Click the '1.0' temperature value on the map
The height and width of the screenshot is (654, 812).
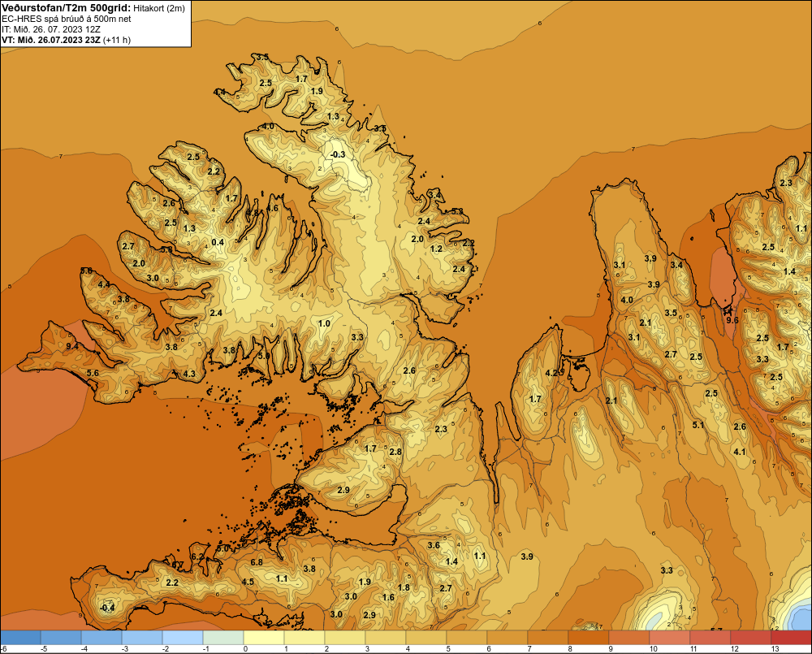point(324,323)
